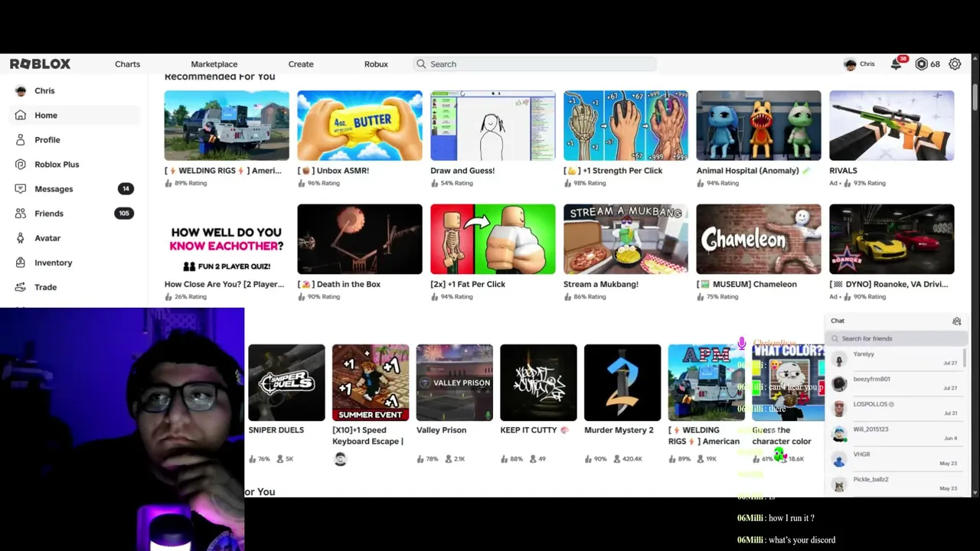Click the 'Recommended For You' heading

pos(220,77)
